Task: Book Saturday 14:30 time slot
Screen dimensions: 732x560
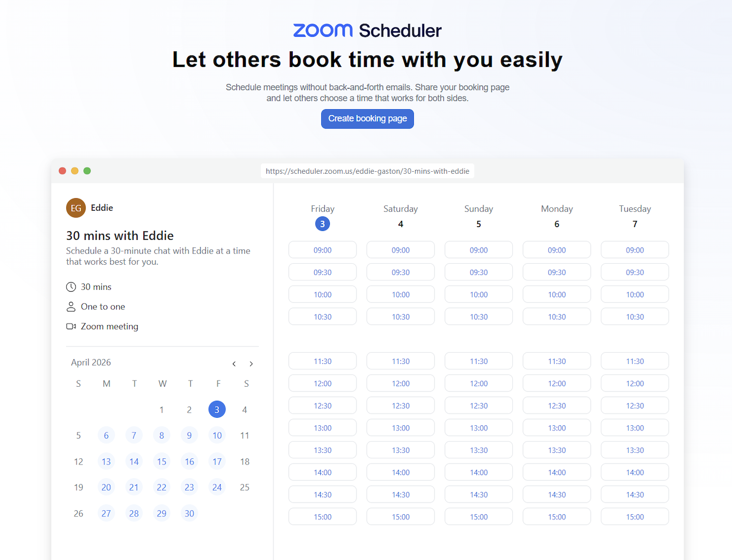Action: click(401, 494)
